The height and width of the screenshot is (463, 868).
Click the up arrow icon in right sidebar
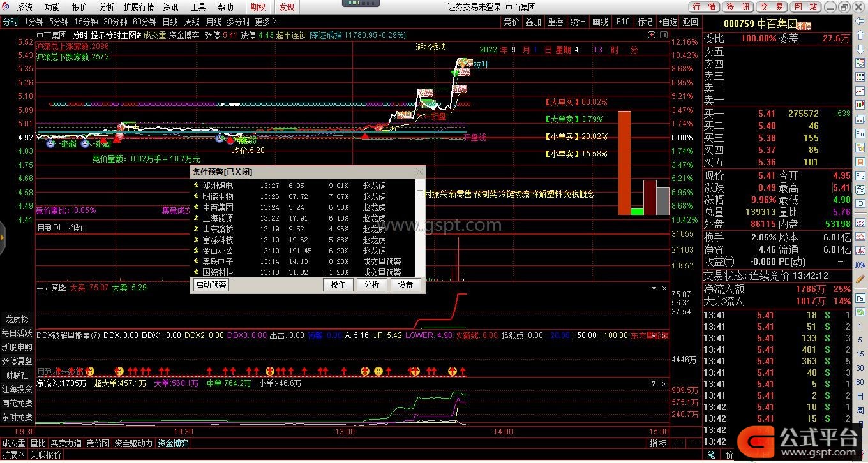tap(860, 35)
